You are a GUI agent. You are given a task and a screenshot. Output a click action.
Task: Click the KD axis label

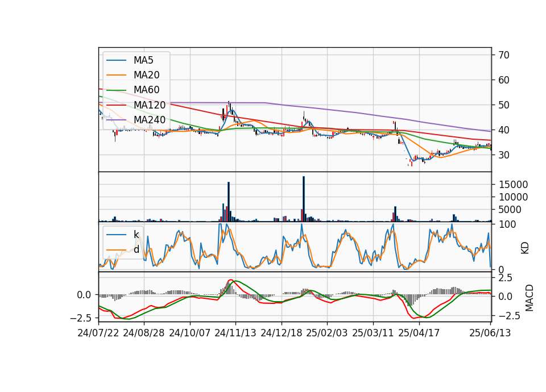[x=525, y=248]
